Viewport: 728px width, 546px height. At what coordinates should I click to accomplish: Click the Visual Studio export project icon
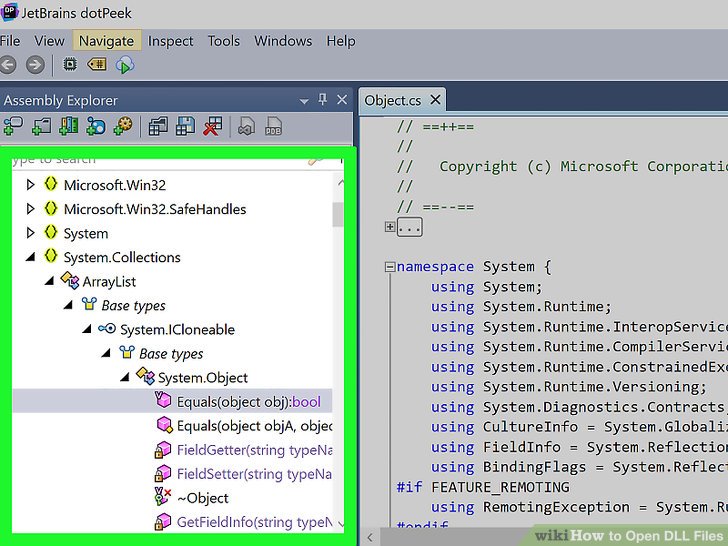point(246,126)
